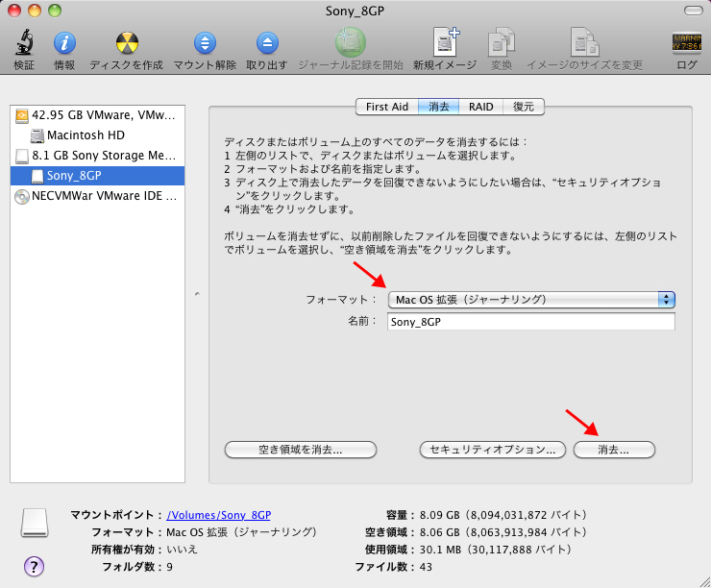Select the 8.1 GB Sony Storage disk

tap(97, 156)
